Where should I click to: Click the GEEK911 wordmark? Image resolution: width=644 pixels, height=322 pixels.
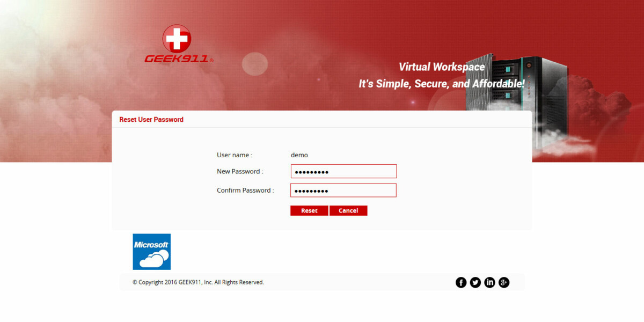177,59
